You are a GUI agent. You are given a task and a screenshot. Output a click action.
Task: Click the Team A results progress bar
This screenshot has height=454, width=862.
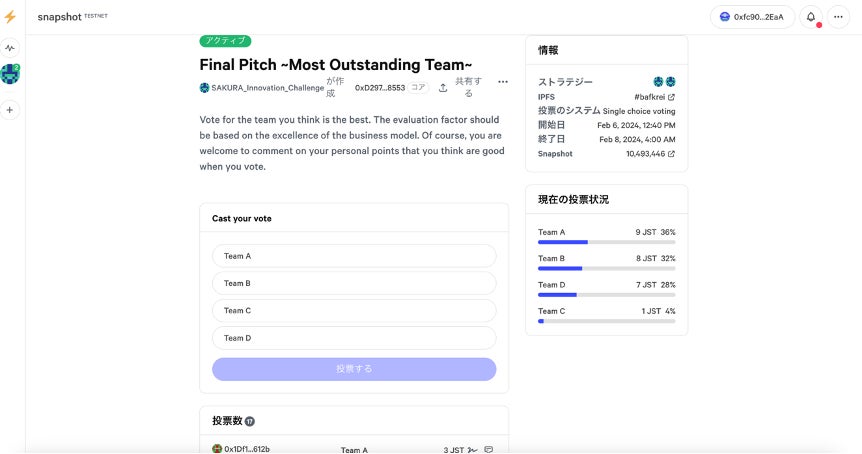point(606,242)
